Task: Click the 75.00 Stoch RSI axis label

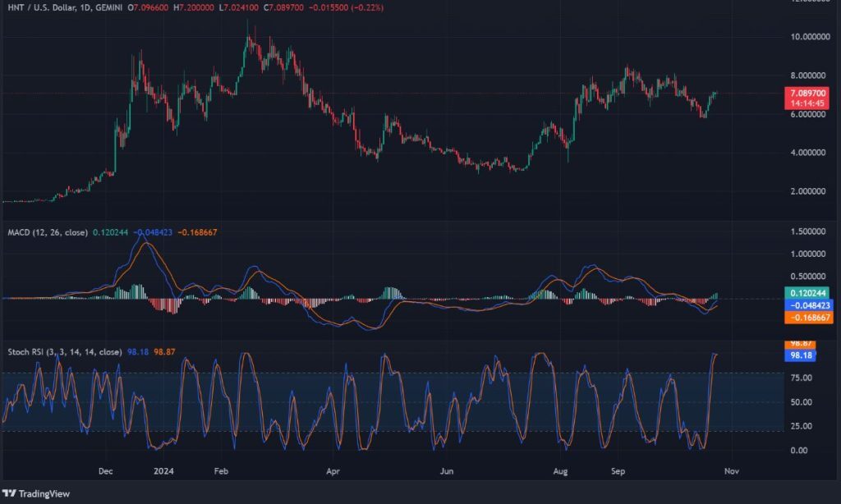Action: (801, 378)
